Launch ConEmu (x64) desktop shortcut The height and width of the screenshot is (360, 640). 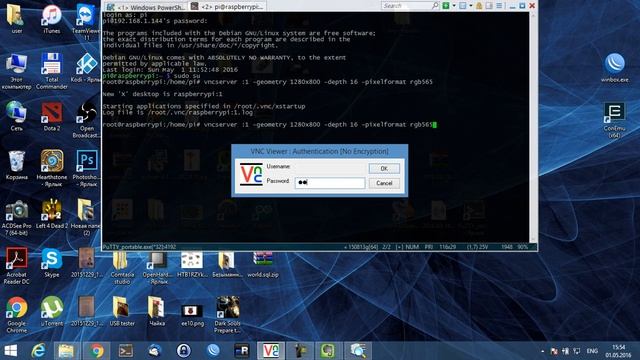pos(614,120)
